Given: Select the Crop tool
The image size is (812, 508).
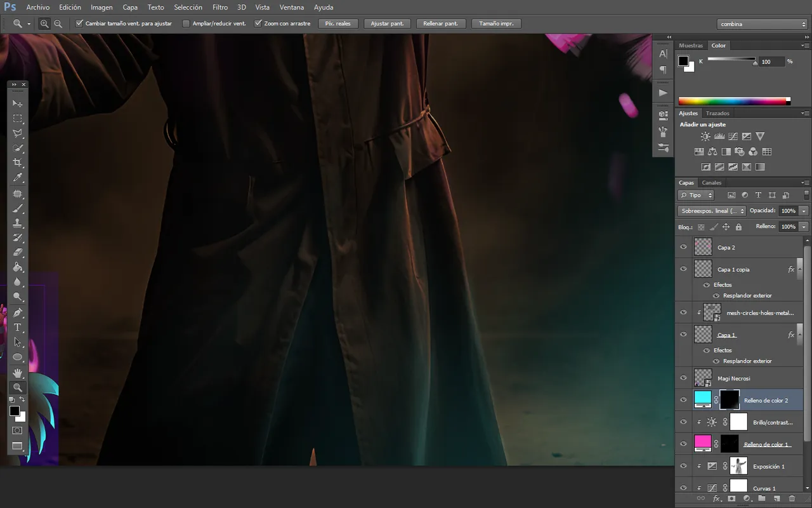Looking at the screenshot, I should [18, 163].
